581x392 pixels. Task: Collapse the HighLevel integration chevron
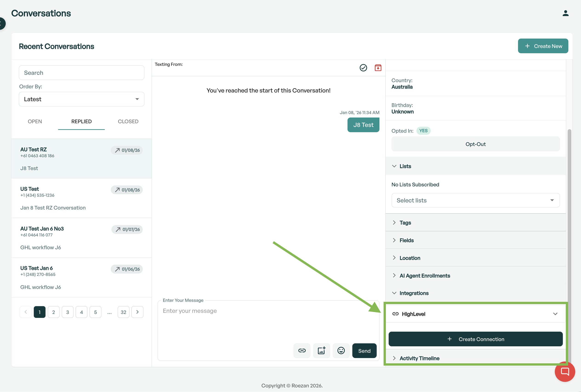pos(555,314)
